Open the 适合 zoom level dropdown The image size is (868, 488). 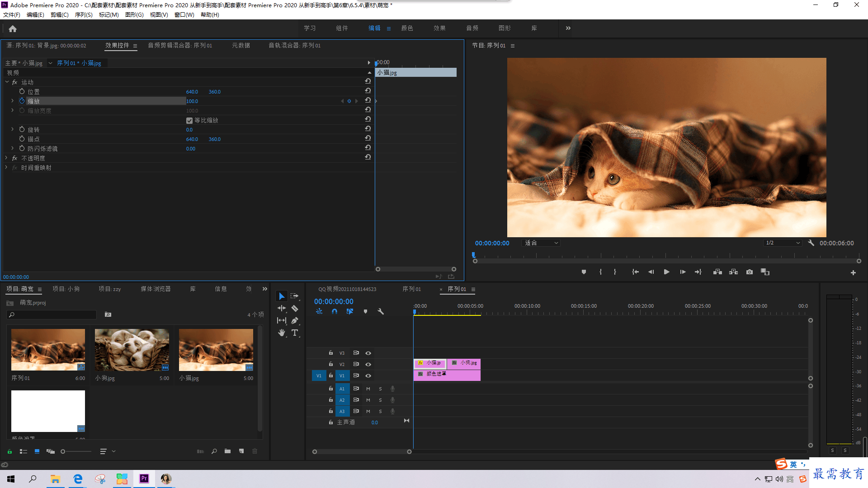tap(542, 243)
